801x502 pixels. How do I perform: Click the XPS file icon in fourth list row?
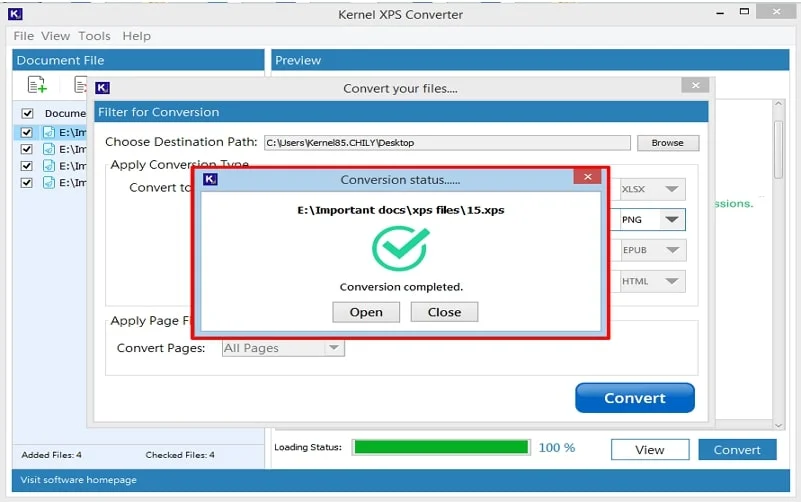(x=49, y=182)
